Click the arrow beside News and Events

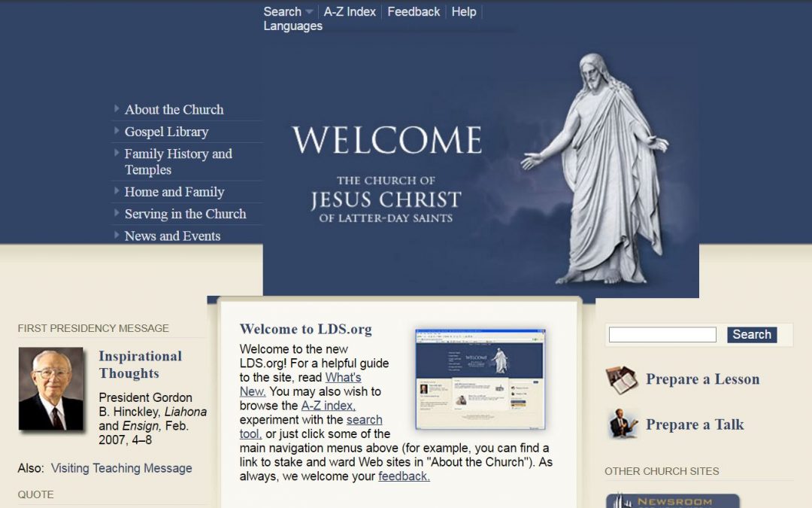tap(117, 235)
